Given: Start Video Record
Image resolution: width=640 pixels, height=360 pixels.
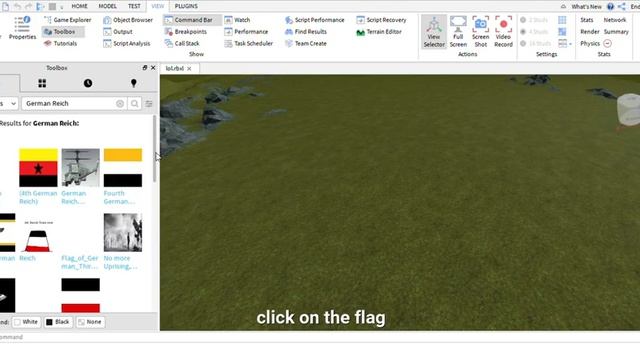Looking at the screenshot, I should 503,32.
